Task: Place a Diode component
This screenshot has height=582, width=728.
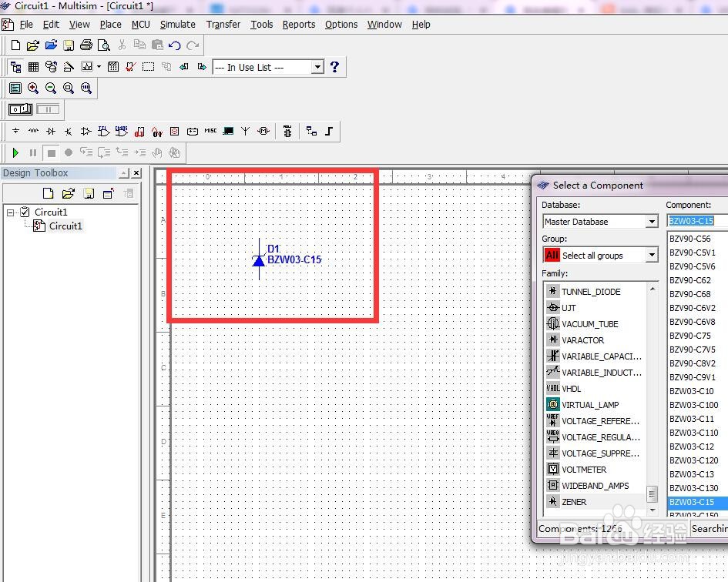Action: [51, 132]
